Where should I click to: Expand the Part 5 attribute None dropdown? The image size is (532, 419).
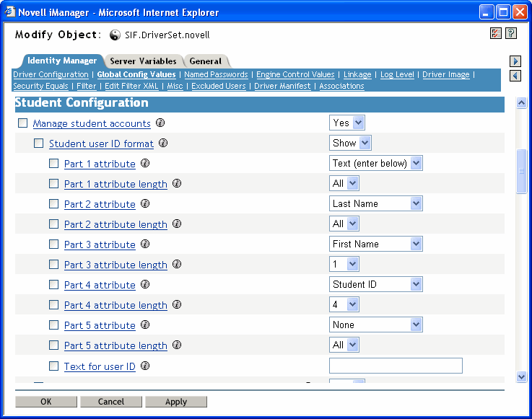click(x=376, y=325)
